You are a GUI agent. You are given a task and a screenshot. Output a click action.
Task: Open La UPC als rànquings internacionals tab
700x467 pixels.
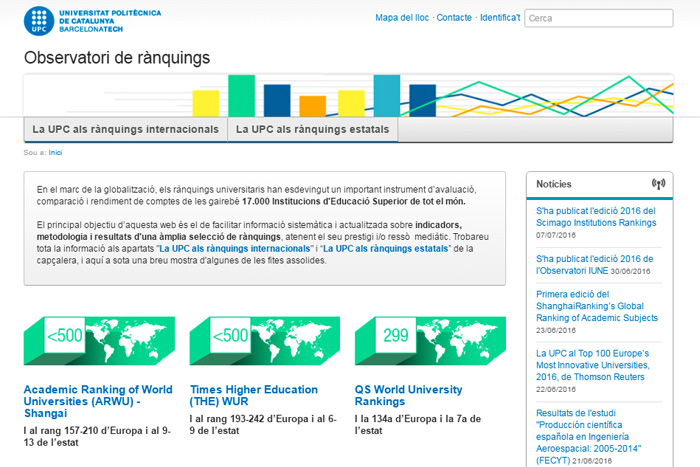point(125,130)
